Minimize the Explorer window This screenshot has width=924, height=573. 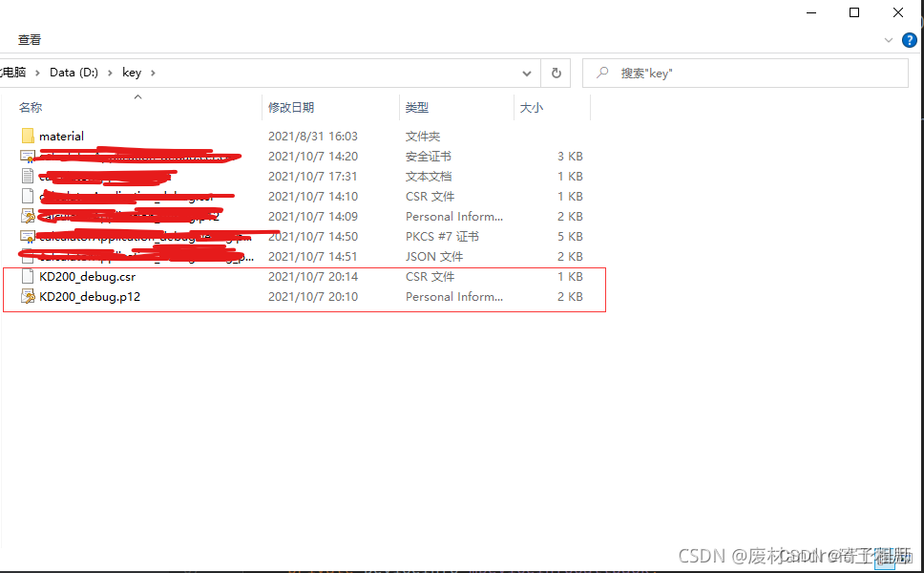coord(811,13)
